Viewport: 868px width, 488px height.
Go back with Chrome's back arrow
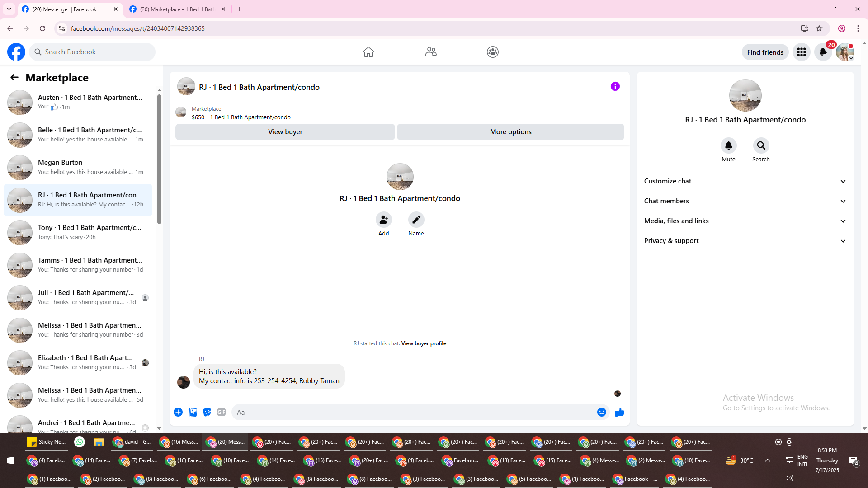10,28
